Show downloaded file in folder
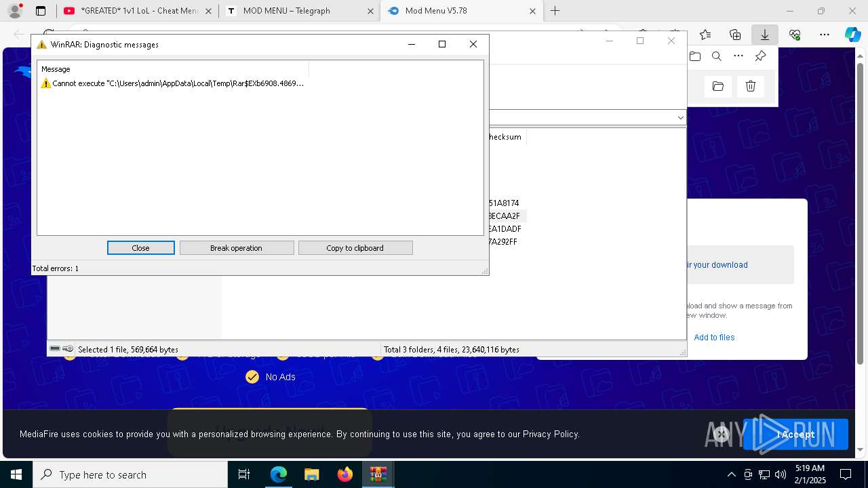Screen dimensions: 868x488 [x=718, y=86]
